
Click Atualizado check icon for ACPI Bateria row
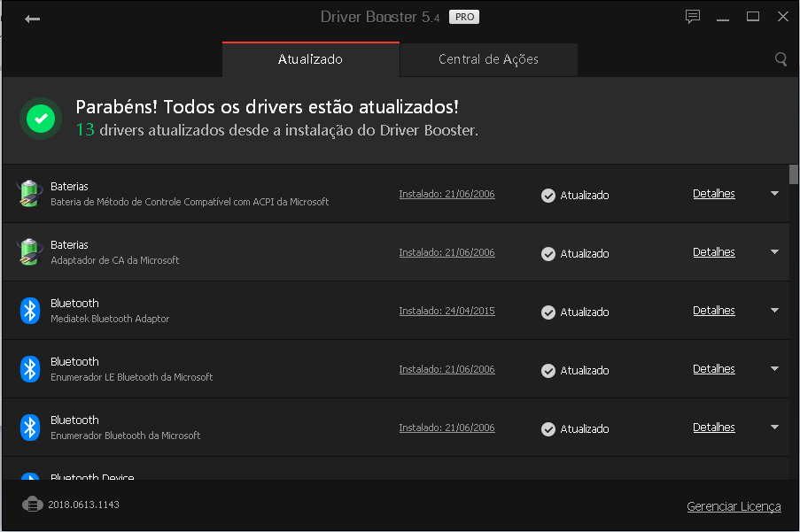(548, 195)
